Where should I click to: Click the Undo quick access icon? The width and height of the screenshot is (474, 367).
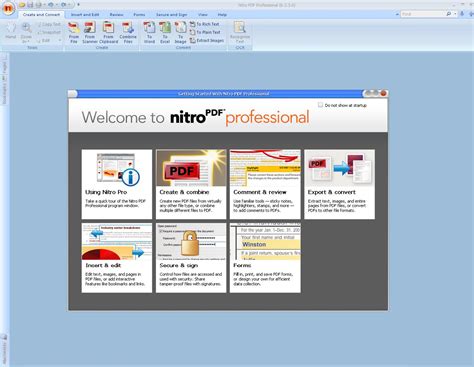pyautogui.click(x=51, y=5)
